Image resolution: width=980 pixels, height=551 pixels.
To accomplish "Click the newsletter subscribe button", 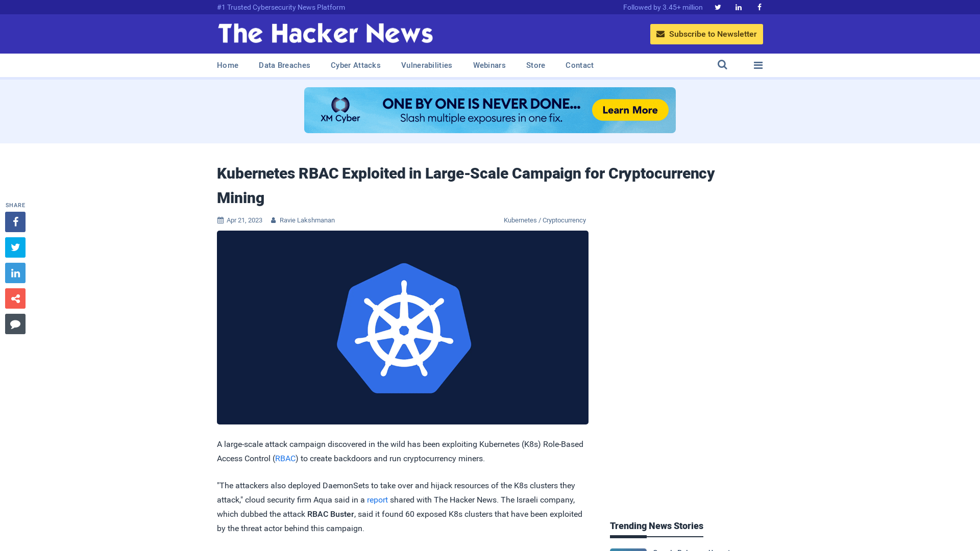I will point(707,34).
